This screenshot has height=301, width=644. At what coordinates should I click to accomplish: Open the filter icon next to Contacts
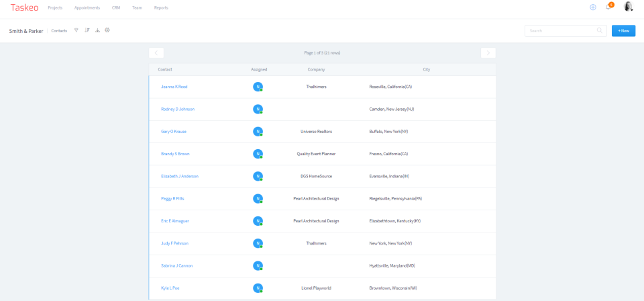pos(76,30)
